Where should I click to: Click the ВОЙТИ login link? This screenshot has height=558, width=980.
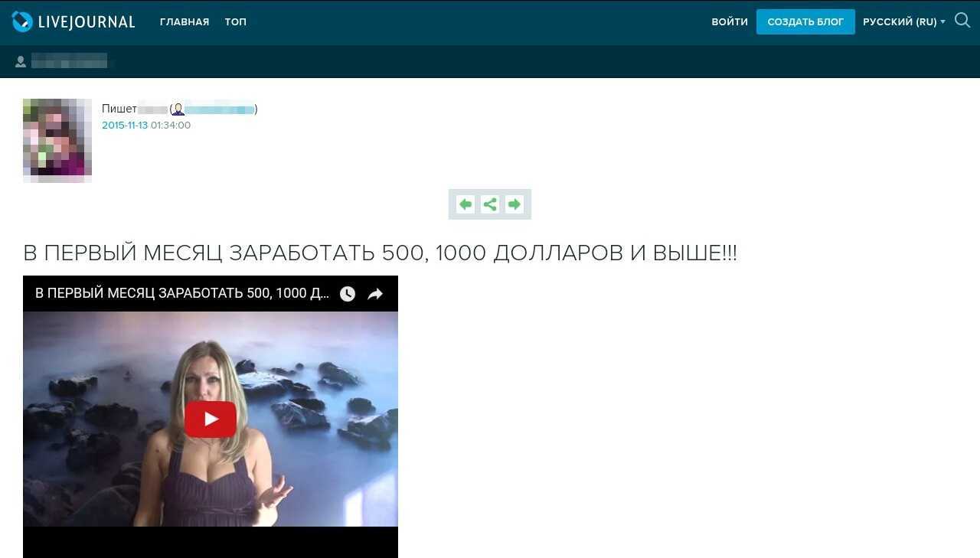pyautogui.click(x=730, y=22)
